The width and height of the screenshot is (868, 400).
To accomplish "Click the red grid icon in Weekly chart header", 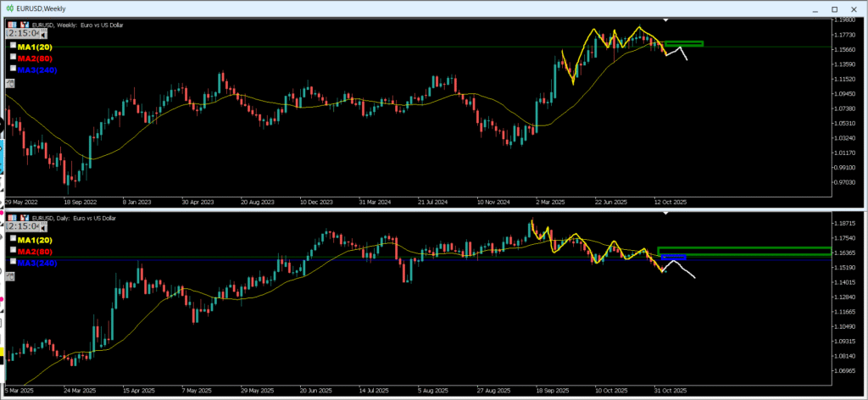I will click(x=12, y=25).
